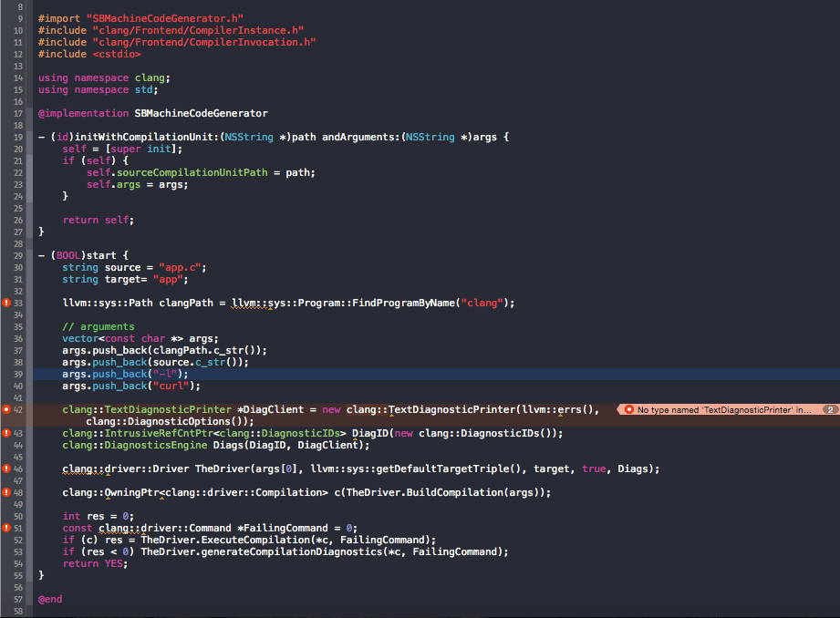Screen dimensions: 840x618
Task: Click the red error badge at line 48
Action: (6, 492)
